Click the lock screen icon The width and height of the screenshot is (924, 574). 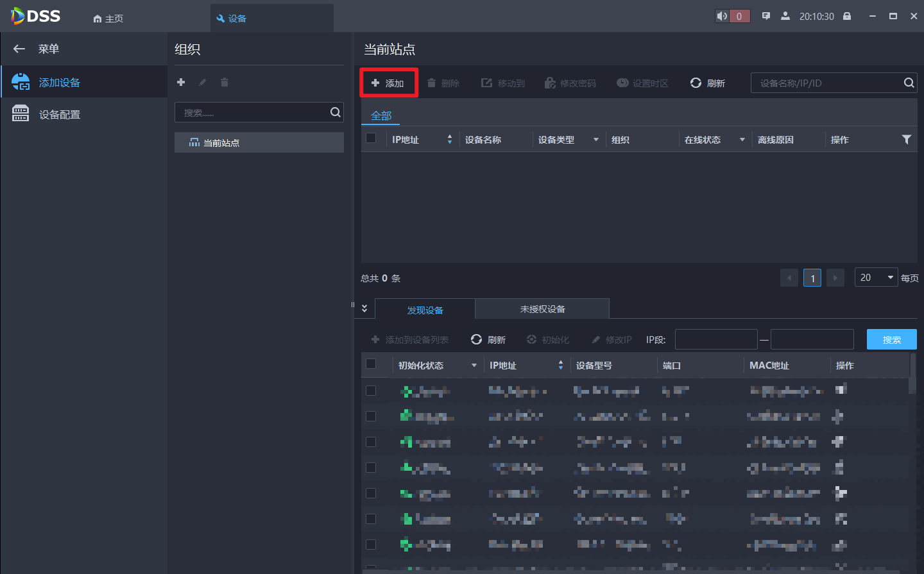pyautogui.click(x=847, y=16)
